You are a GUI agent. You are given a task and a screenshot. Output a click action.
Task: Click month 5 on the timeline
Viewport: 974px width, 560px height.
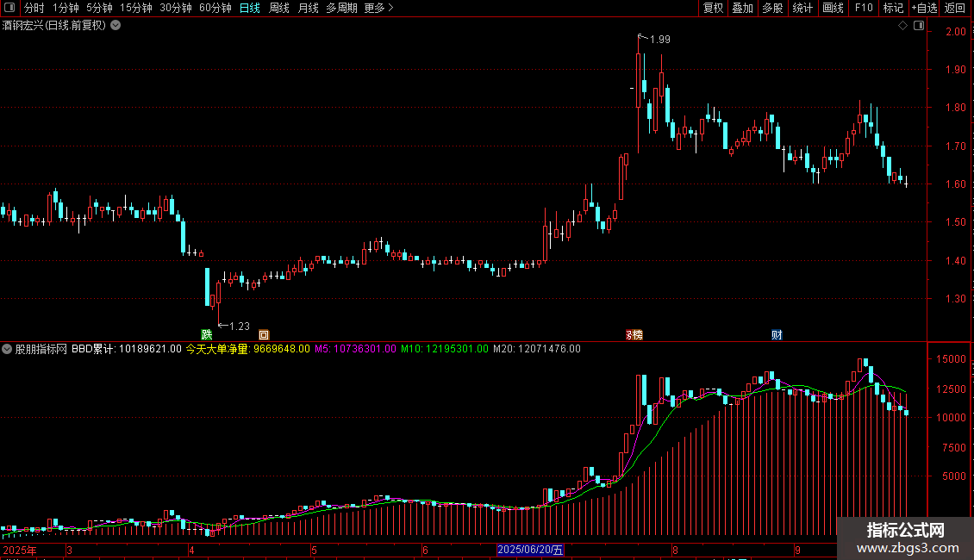click(315, 550)
